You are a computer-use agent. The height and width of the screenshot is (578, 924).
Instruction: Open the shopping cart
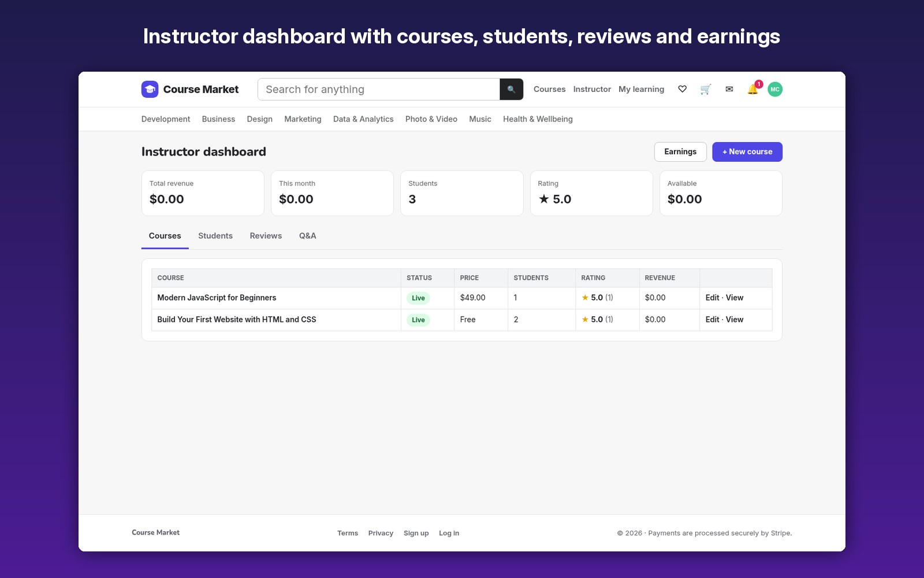pyautogui.click(x=705, y=89)
